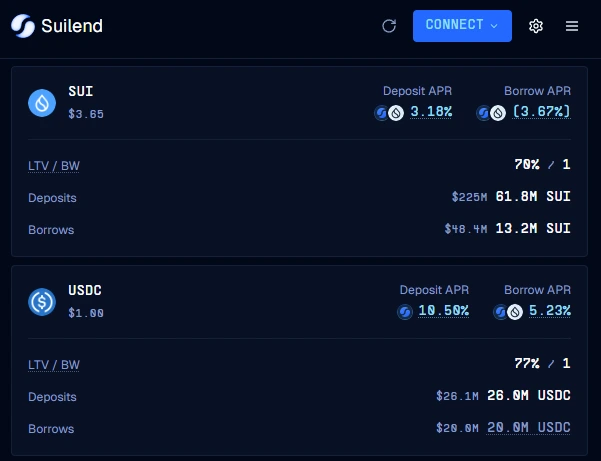Click SUI Deposit APR reward icons
The image size is (601, 461).
click(388, 112)
